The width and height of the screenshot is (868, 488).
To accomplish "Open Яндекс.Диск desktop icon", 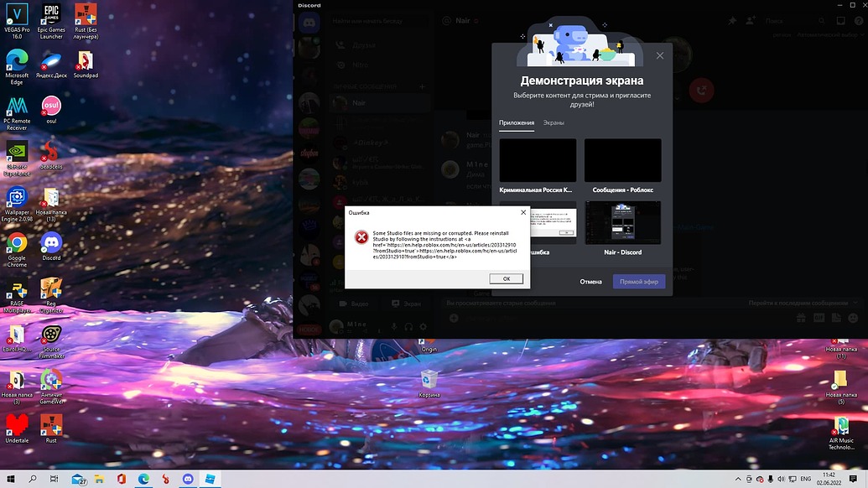I will (51, 65).
